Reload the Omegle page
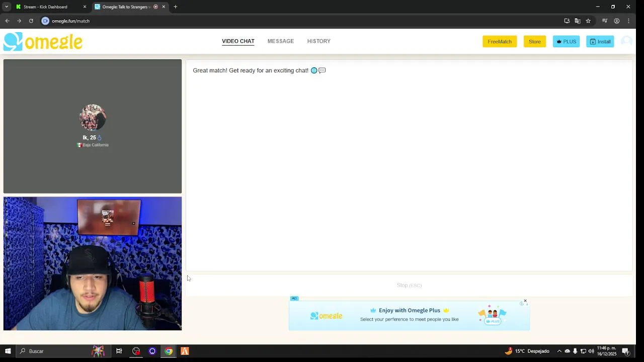644x362 pixels. click(31, 21)
